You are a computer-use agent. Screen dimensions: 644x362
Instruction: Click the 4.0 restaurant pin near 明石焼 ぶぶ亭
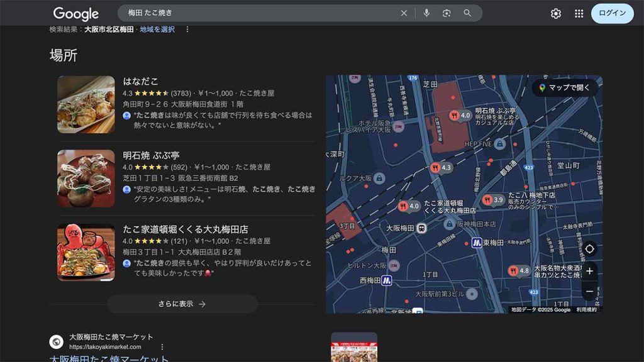pos(460,116)
